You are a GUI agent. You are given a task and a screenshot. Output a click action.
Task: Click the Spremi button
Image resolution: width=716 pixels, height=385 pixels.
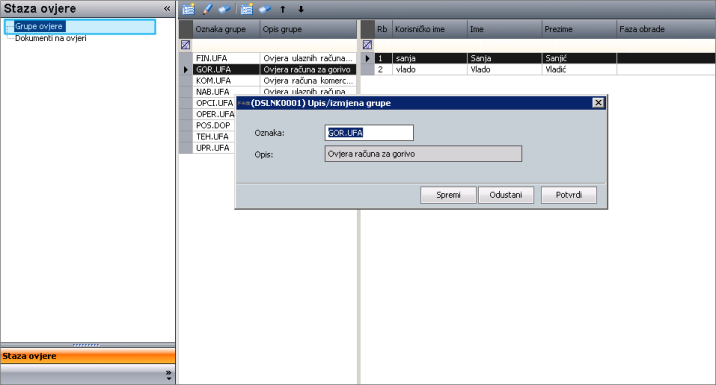[x=448, y=195]
